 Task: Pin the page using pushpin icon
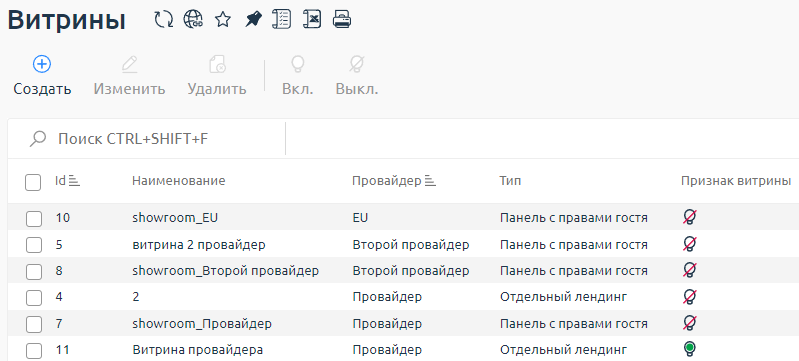pyautogui.click(x=253, y=20)
